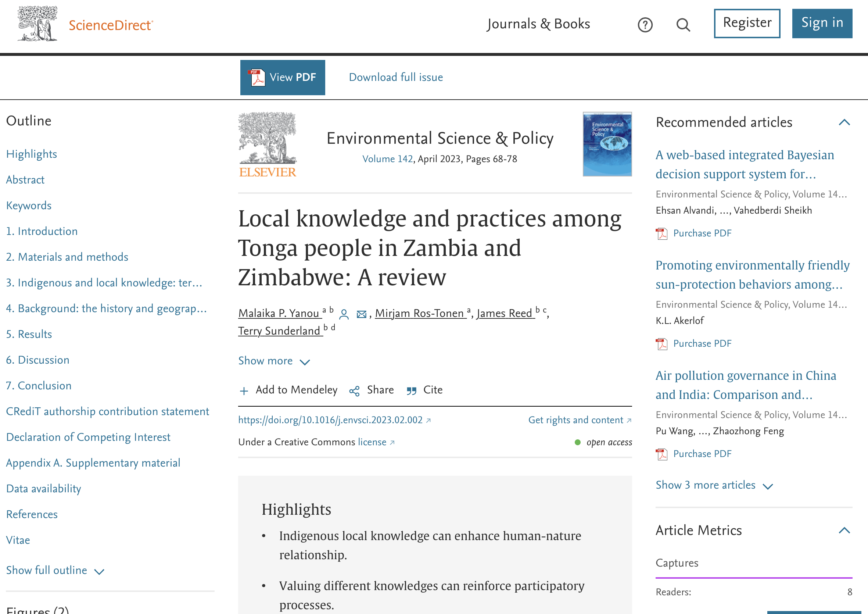Click PDF icon for Bayesian decision article
This screenshot has height=614, width=868.
click(x=661, y=233)
